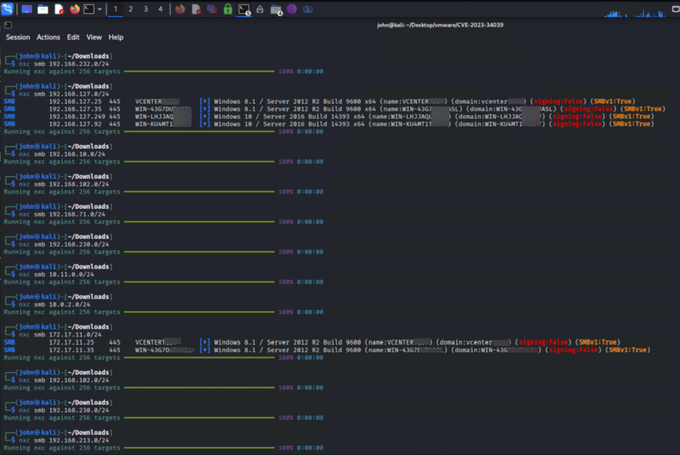
Task: Switch to workspace 1
Action: (x=115, y=9)
